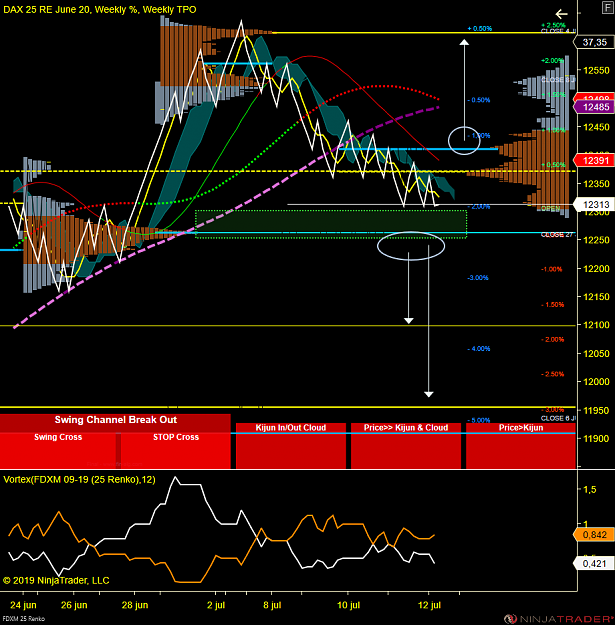Image resolution: width=615 pixels, height=625 pixels.
Task: Click the 12200 price axis label
Action: click(x=596, y=269)
